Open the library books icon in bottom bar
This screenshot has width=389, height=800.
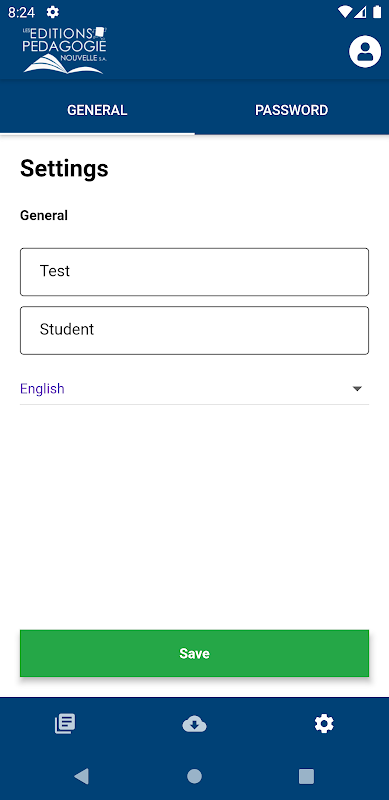[65, 723]
